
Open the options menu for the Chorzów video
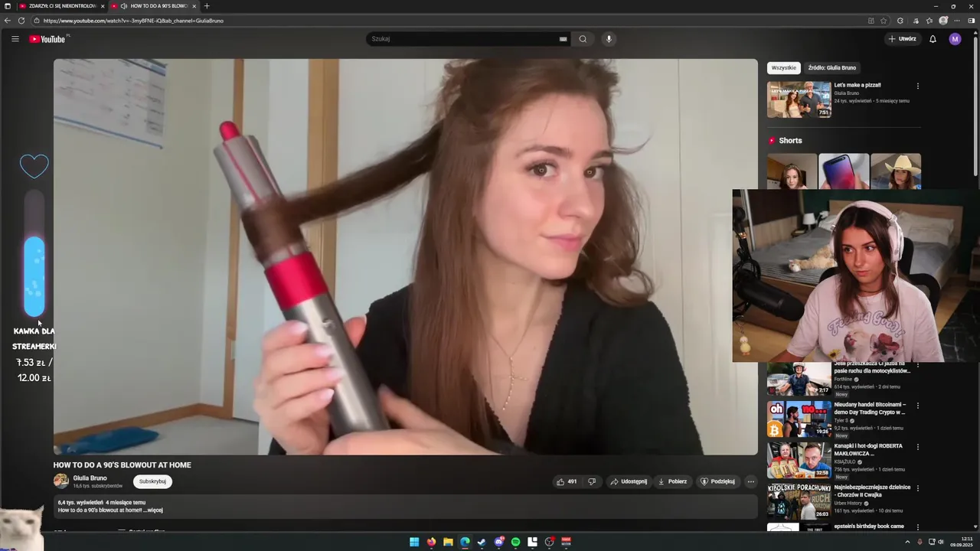point(918,488)
